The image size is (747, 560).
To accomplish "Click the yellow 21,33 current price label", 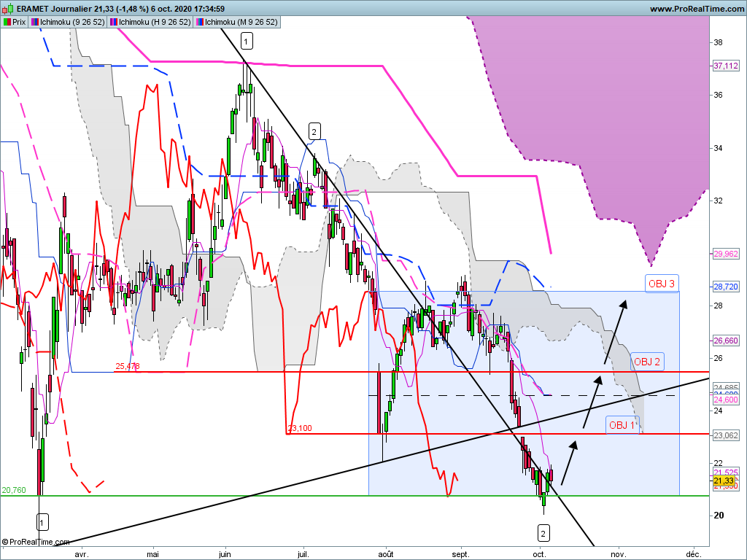I will pos(724,481).
